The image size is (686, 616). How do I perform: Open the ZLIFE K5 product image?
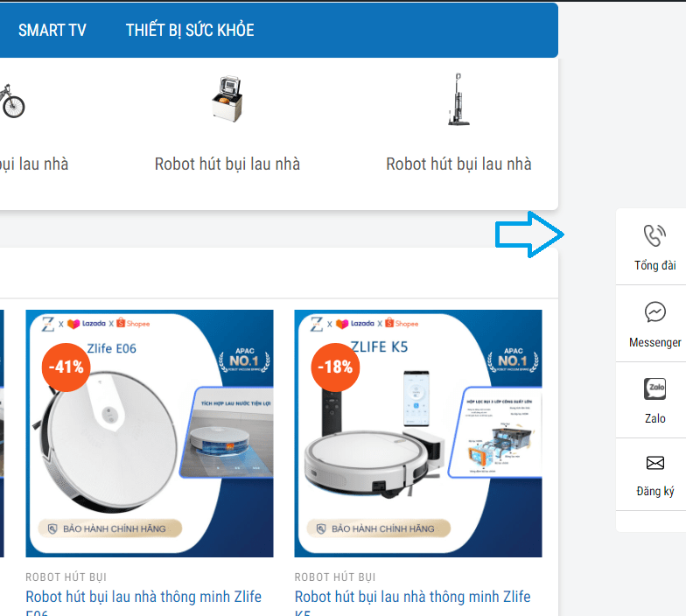pyautogui.click(x=418, y=433)
